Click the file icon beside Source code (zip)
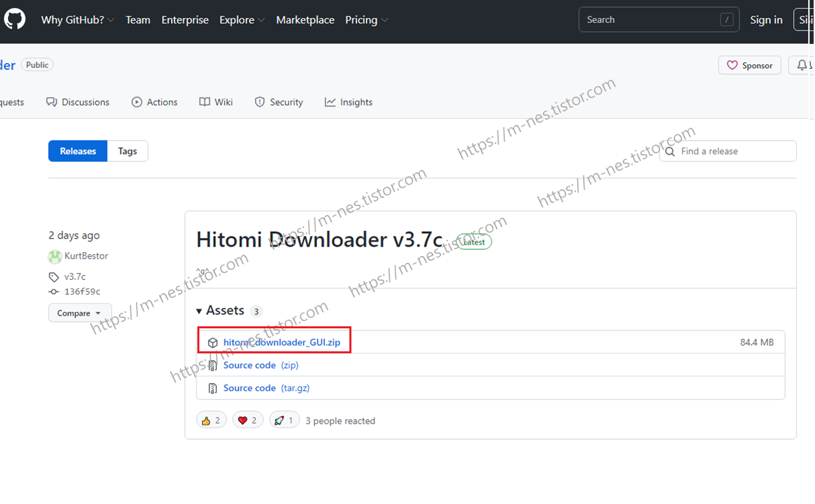Image resolution: width=815 pixels, height=504 pixels. (213, 366)
